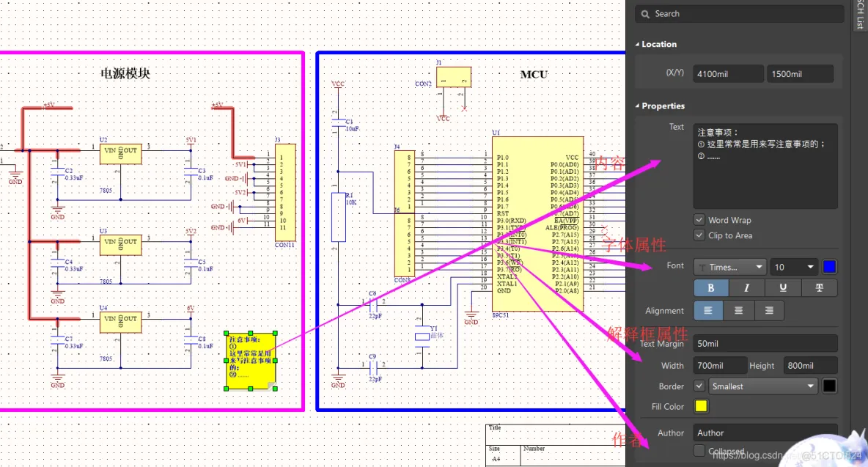
Task: Edit the note Text content box
Action: (x=765, y=166)
